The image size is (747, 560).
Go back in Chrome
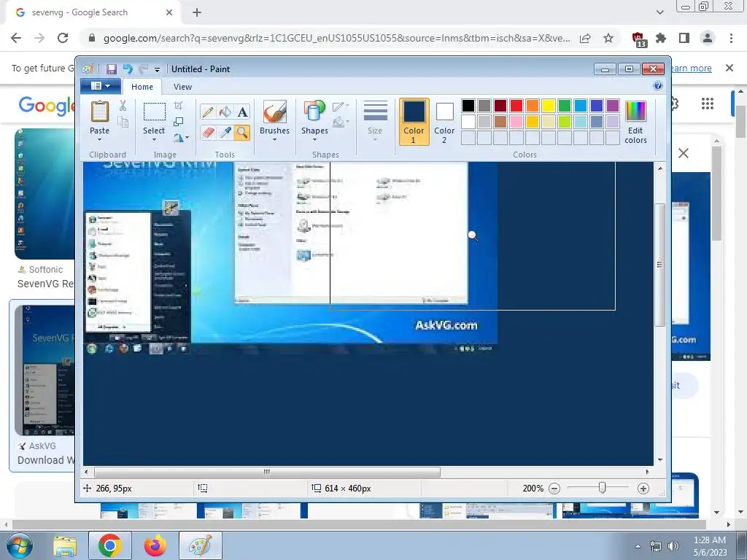[16, 38]
